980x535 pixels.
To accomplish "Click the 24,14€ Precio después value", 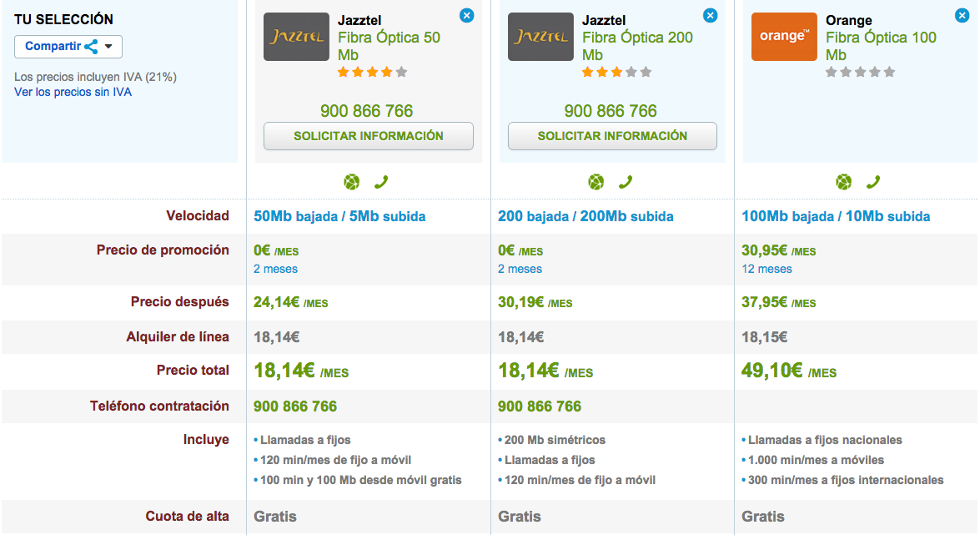I will [290, 303].
